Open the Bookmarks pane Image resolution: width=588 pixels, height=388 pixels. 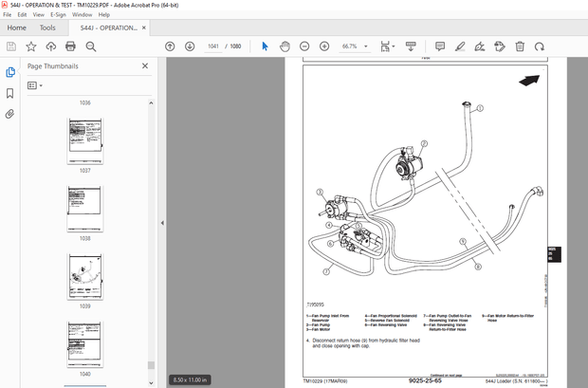pyautogui.click(x=10, y=93)
